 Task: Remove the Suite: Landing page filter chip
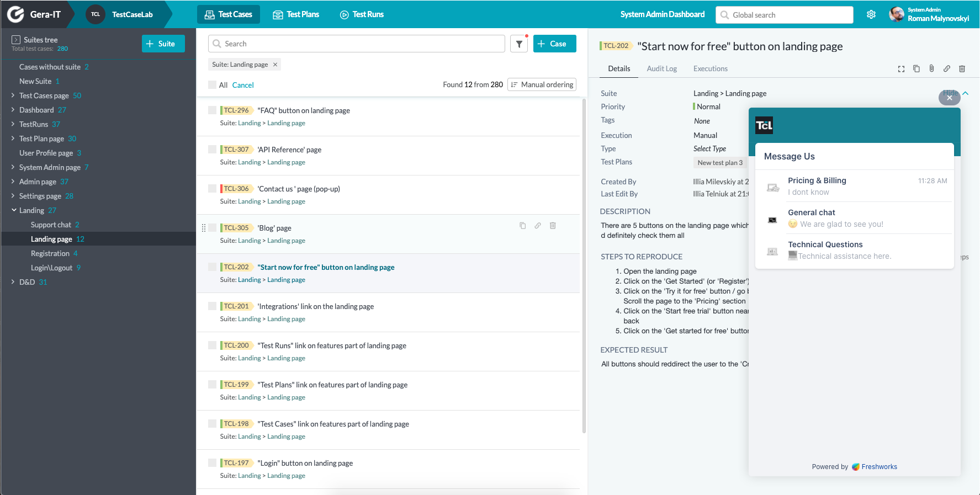pyautogui.click(x=275, y=65)
